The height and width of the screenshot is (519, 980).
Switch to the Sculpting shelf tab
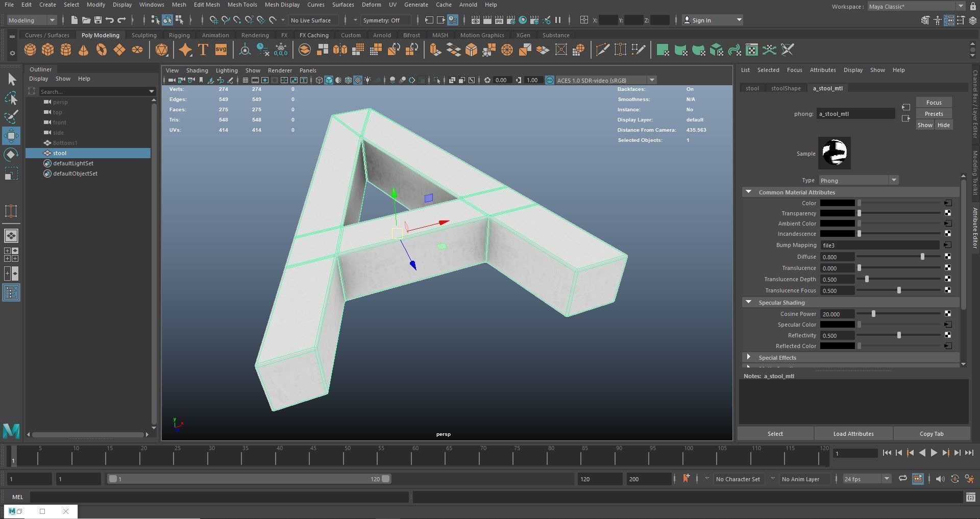point(144,35)
